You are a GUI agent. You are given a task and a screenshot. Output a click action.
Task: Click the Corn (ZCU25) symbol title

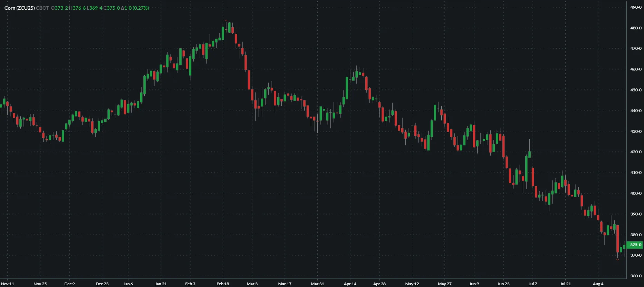[19, 8]
